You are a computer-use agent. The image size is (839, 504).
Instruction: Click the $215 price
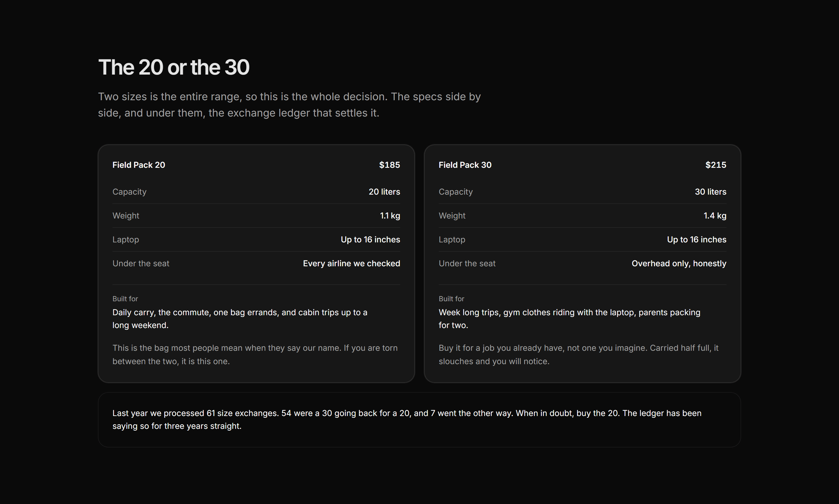tap(716, 165)
